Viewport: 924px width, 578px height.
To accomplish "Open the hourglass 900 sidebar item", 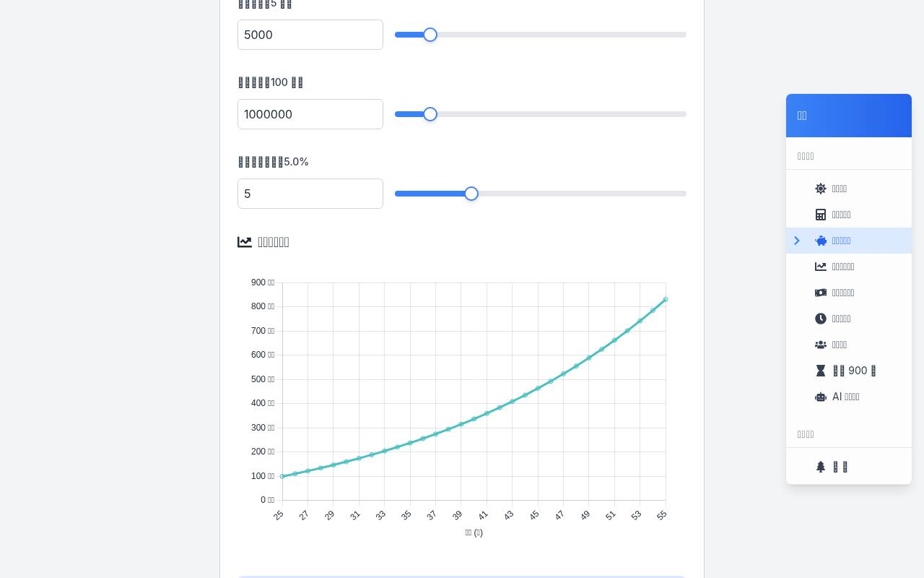I will click(849, 371).
